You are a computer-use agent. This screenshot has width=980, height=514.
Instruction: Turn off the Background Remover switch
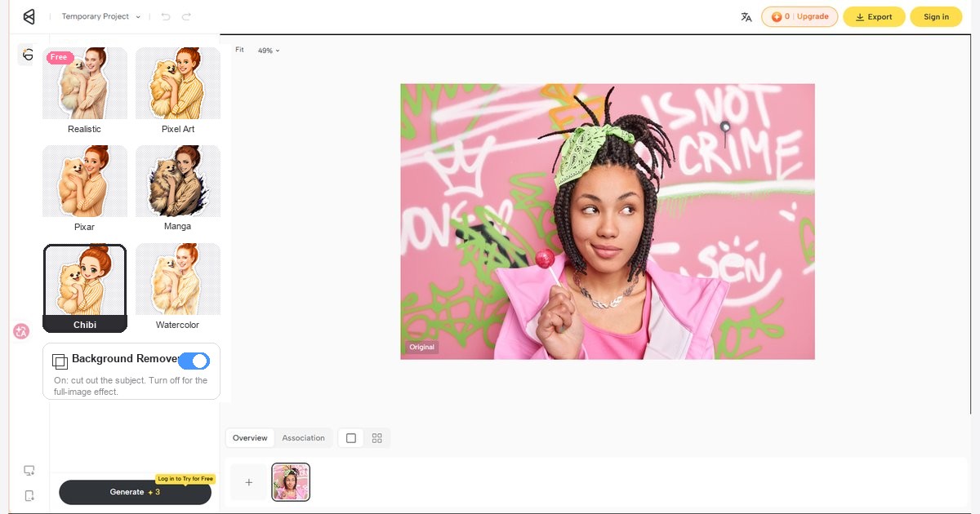[x=194, y=361]
